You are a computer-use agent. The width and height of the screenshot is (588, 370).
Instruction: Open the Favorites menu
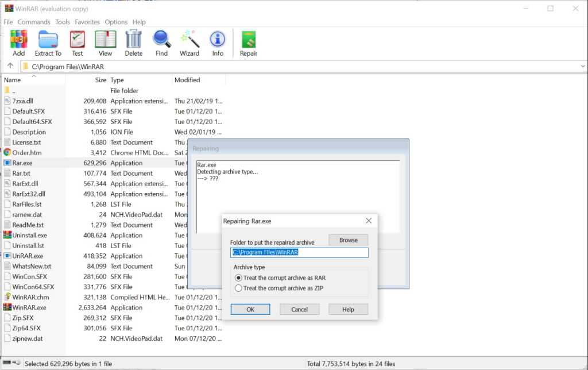pyautogui.click(x=87, y=22)
